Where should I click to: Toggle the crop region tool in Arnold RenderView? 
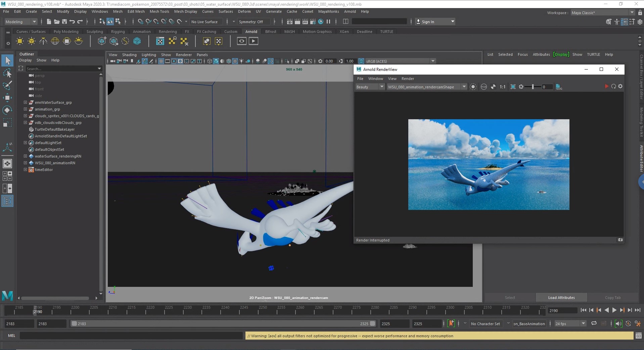(x=513, y=87)
